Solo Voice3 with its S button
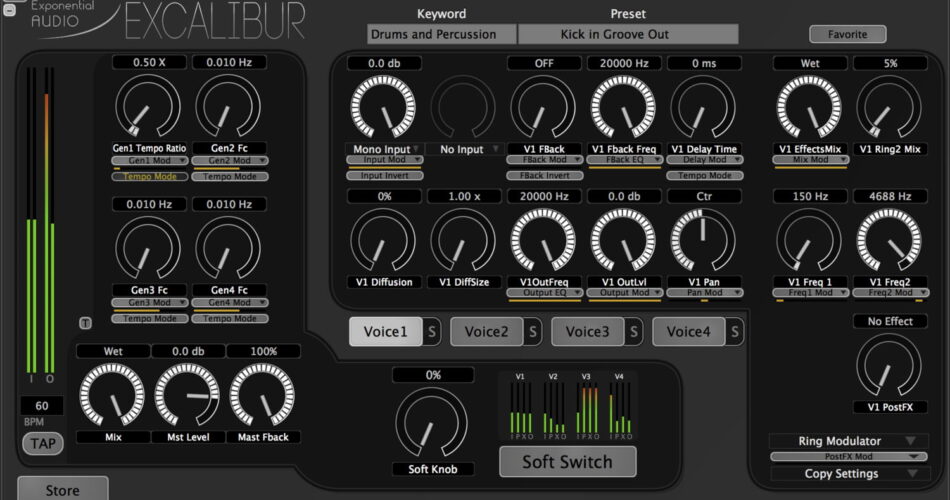This screenshot has width=950, height=500. [x=634, y=332]
